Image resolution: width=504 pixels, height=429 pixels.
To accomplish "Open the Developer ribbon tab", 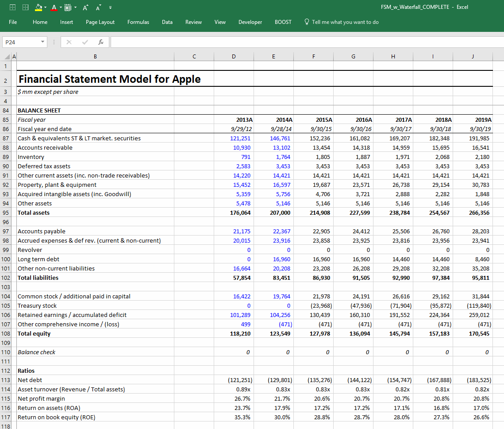I will pyautogui.click(x=250, y=22).
